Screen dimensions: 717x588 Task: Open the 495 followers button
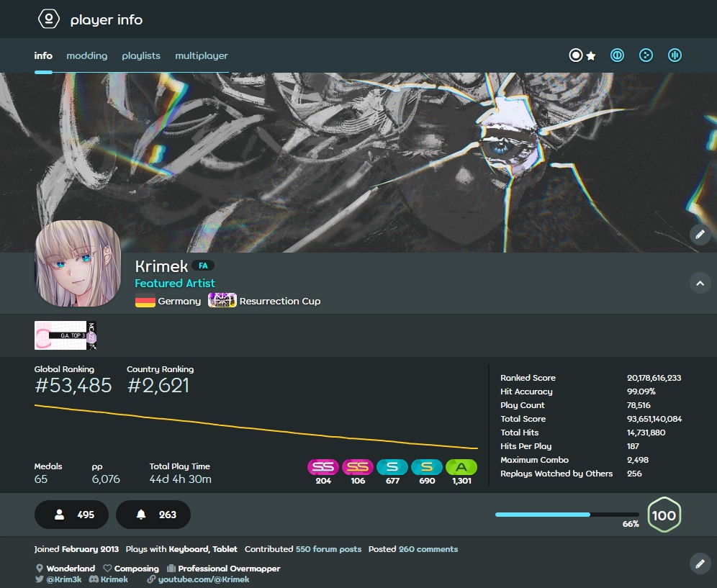pos(72,515)
